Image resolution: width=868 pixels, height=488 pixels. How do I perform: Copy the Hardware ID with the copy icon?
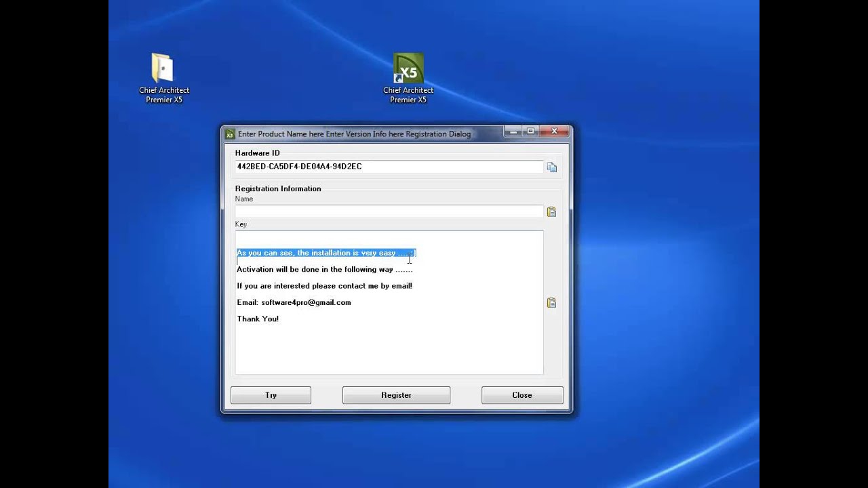pos(551,167)
